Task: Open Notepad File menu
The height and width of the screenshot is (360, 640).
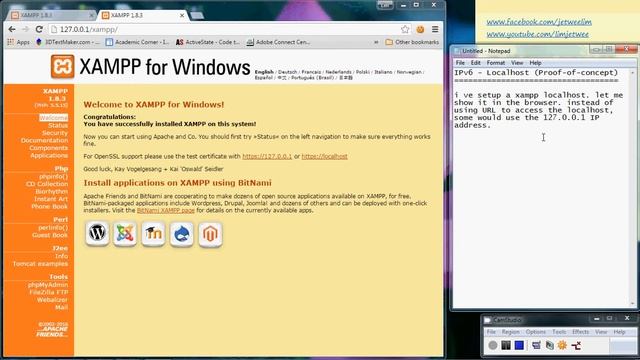Action: point(460,63)
